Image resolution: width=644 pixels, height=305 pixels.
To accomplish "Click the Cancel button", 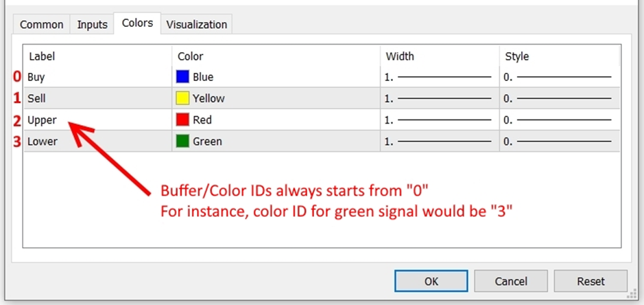I will [x=511, y=281].
